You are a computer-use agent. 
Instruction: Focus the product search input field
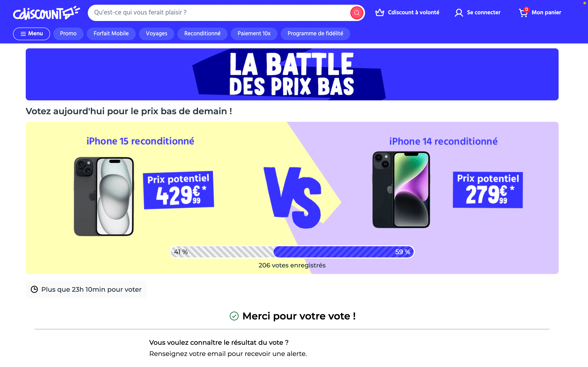click(219, 13)
